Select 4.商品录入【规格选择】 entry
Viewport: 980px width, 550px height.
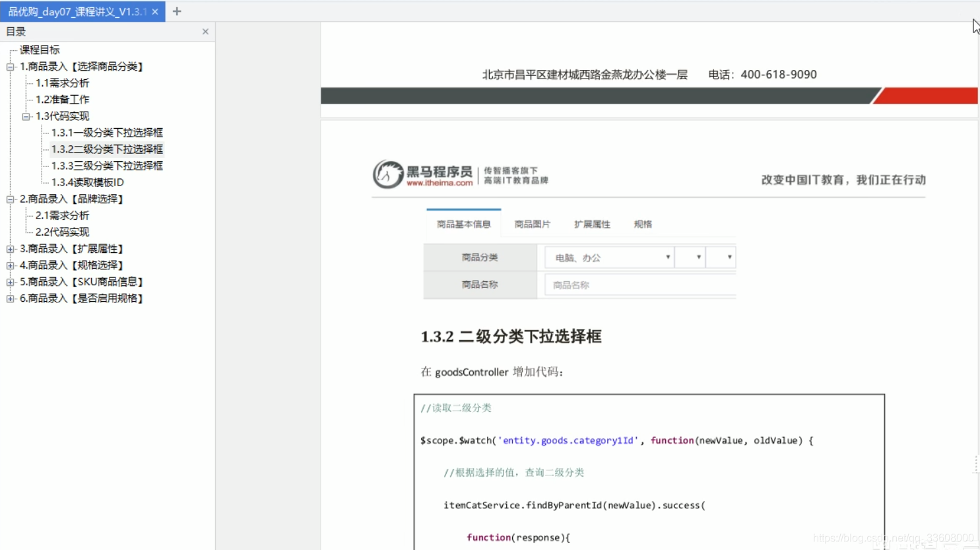(73, 265)
